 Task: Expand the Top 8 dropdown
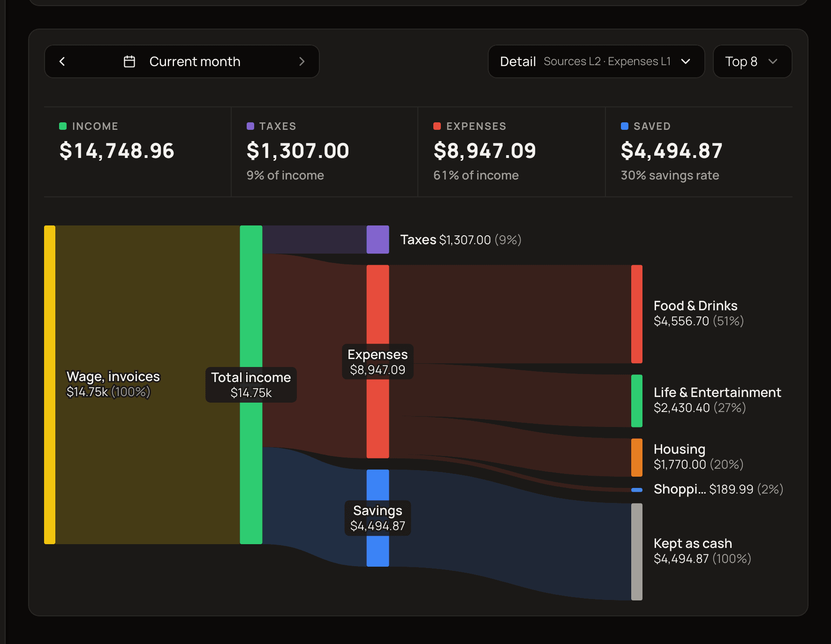pos(752,61)
